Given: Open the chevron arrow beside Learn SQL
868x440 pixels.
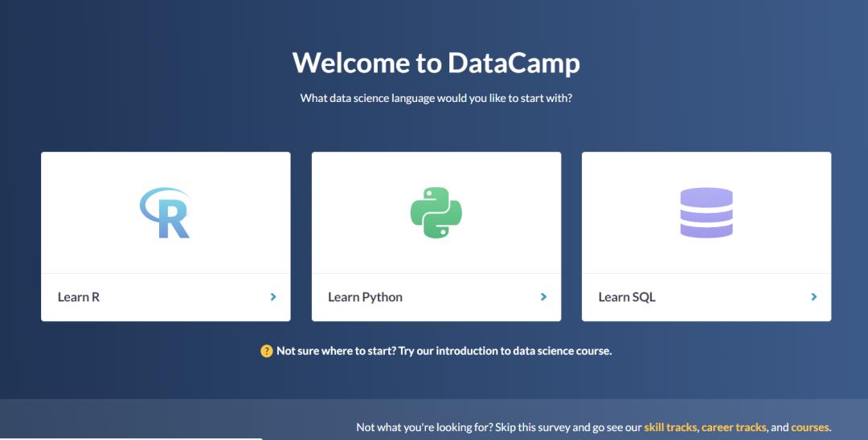Looking at the screenshot, I should point(813,297).
